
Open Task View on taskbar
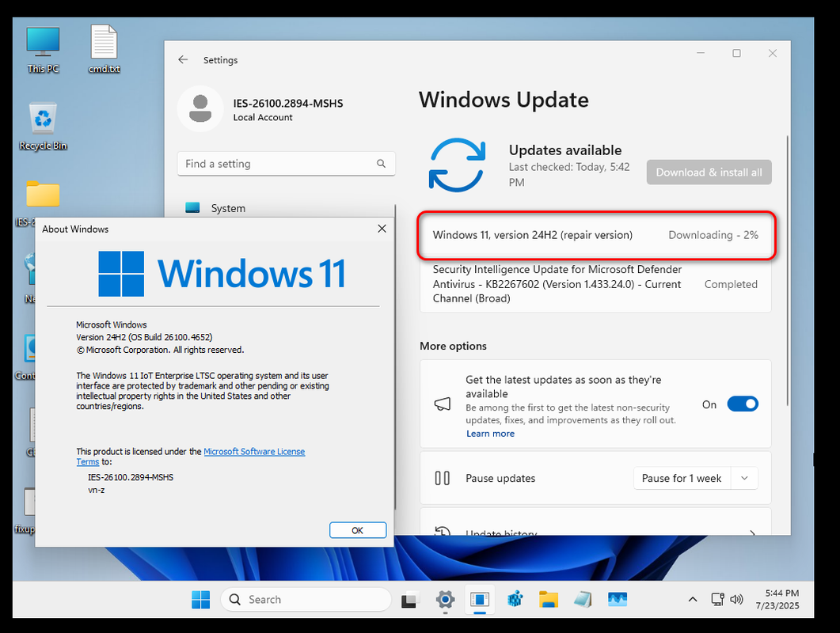(410, 600)
